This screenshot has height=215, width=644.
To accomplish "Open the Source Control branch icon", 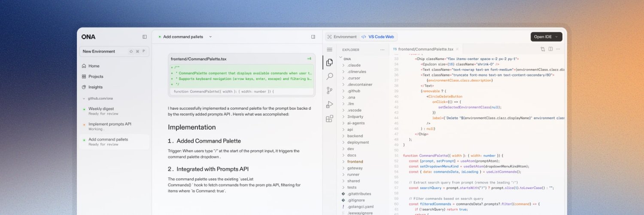I will [329, 90].
